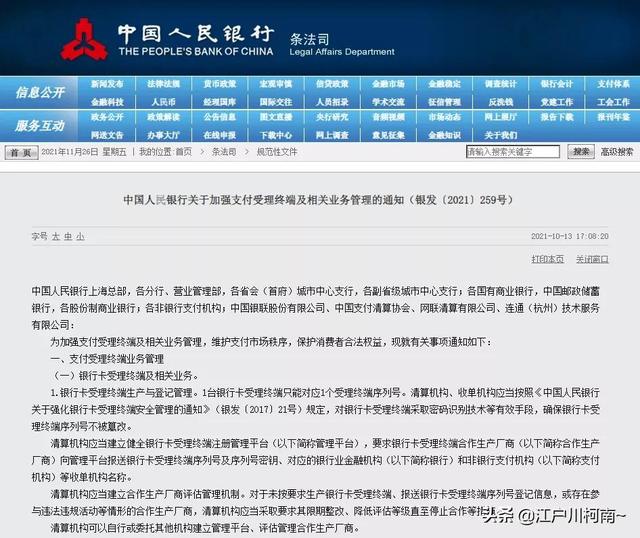Click 打印本页 to print the page
Screen dimensions: 640x538
tap(547, 259)
